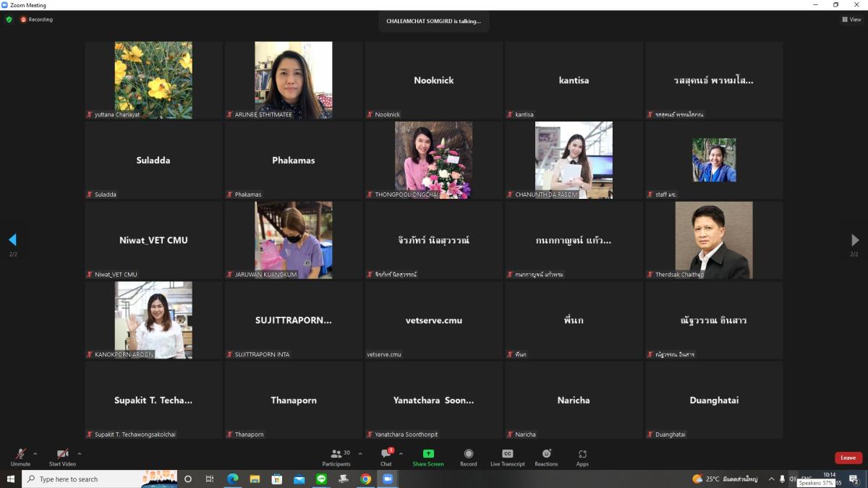The width and height of the screenshot is (868, 488).
Task: Click the kantisa participant tile
Action: point(574,80)
